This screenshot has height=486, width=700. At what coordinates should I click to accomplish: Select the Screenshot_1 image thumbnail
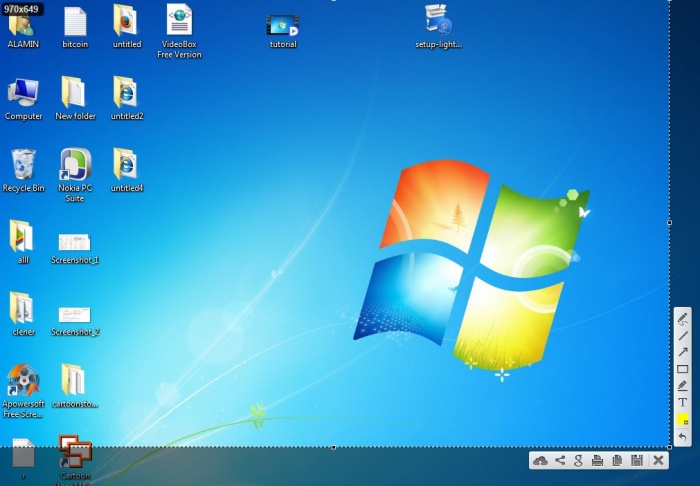(x=75, y=248)
